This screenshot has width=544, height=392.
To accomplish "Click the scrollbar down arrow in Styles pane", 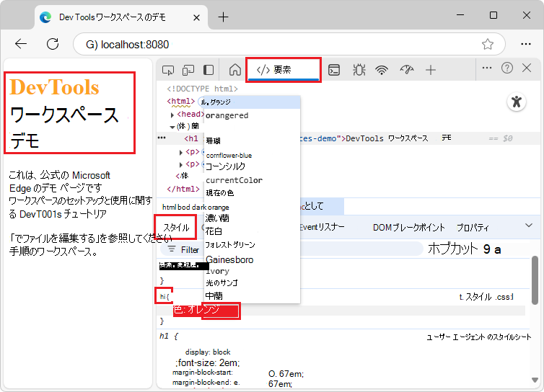I will click(x=535, y=380).
